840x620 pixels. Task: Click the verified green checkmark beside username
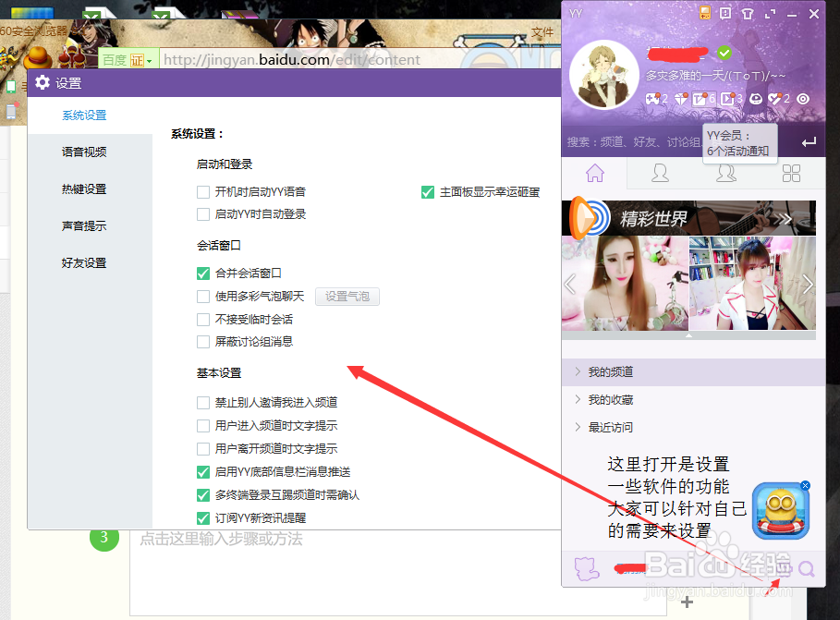724,53
